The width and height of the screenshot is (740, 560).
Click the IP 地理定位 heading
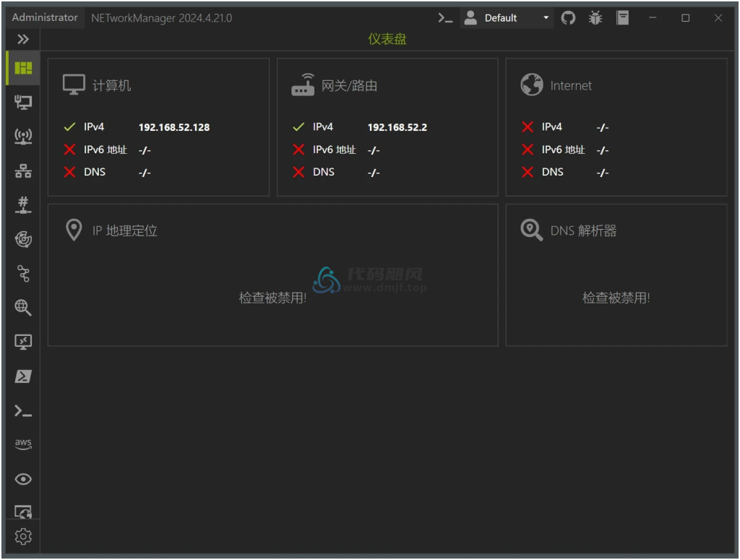[x=124, y=231]
